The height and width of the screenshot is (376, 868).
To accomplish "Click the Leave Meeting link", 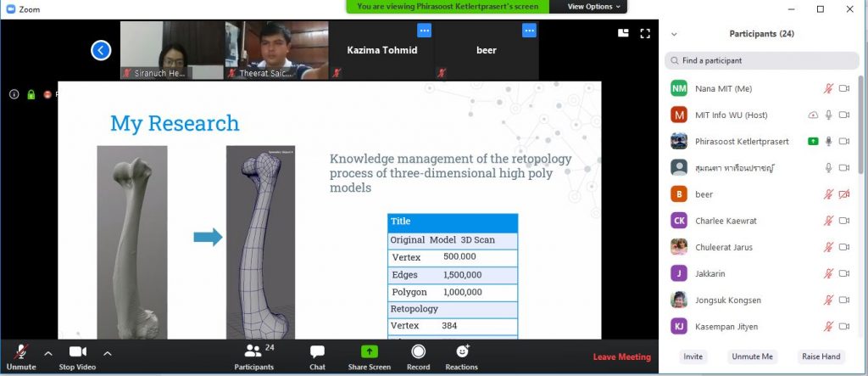I will point(621,357).
